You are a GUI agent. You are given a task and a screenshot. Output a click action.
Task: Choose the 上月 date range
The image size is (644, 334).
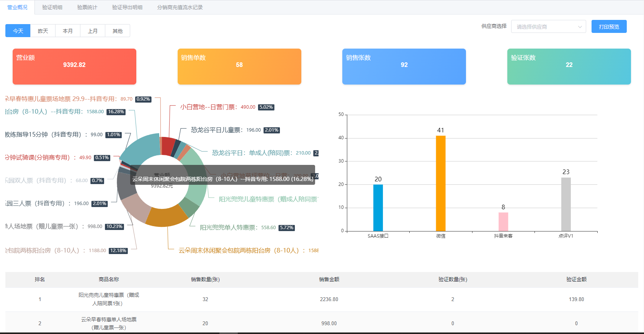(93, 31)
